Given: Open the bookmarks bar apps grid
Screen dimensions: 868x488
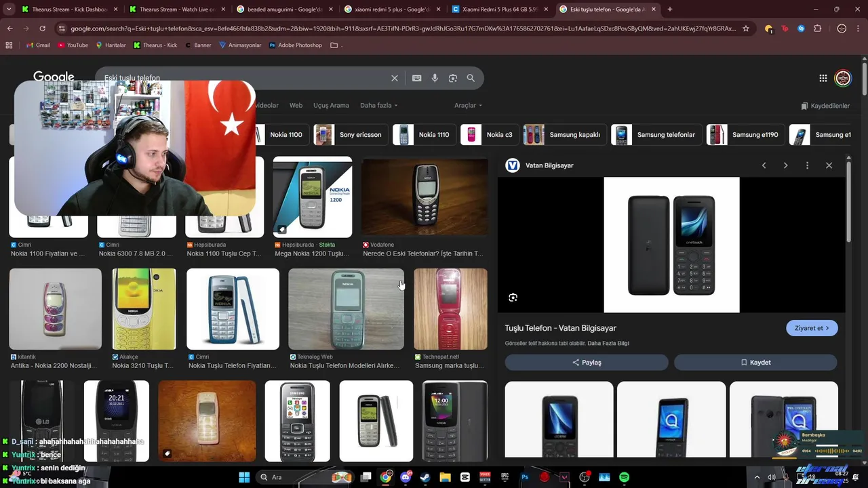Looking at the screenshot, I should tap(9, 45).
